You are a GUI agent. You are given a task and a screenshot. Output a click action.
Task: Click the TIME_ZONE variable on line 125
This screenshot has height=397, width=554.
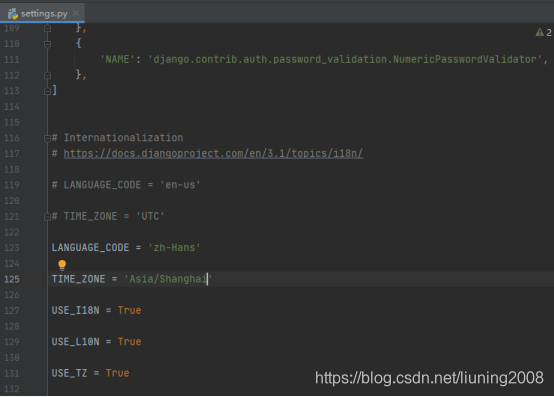78,279
